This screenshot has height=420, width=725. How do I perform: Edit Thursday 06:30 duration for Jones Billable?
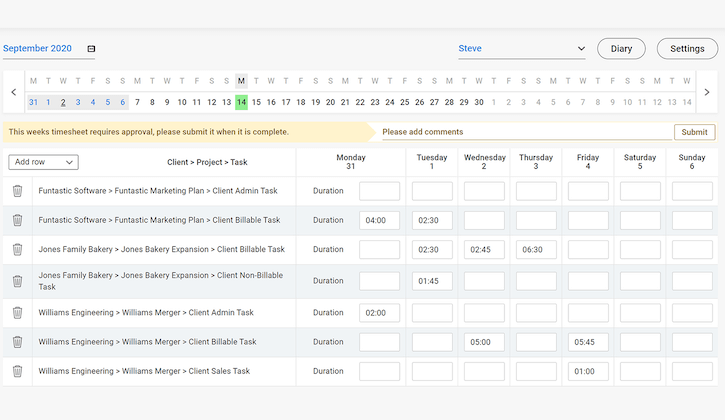tap(536, 249)
